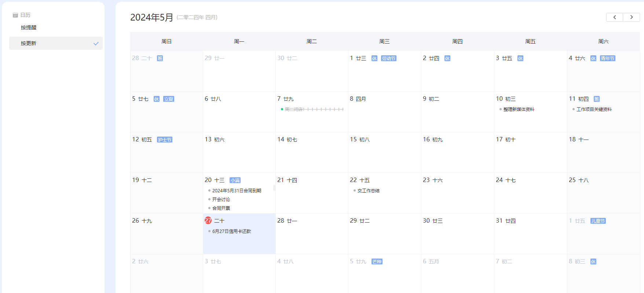Click the 周六 column header
Screen dimensions: 644x293
(x=603, y=41)
